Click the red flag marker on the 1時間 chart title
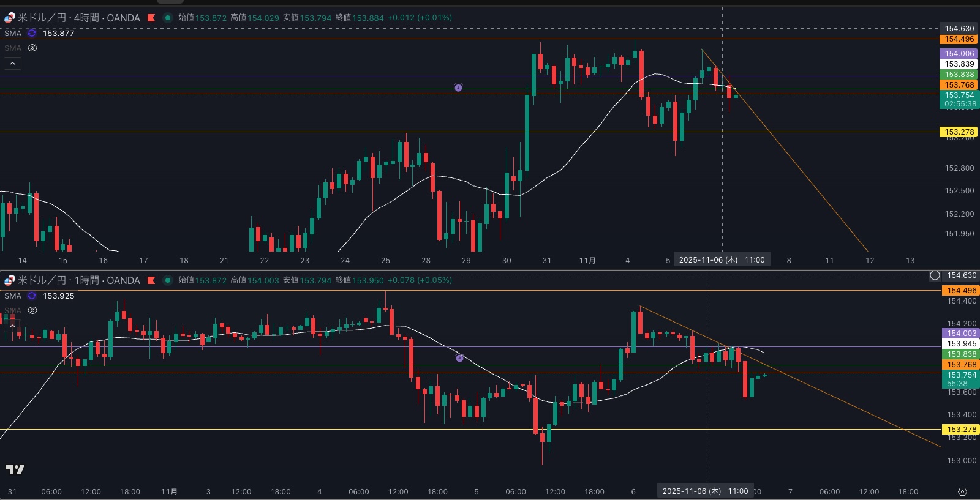980x500 pixels. pos(151,280)
